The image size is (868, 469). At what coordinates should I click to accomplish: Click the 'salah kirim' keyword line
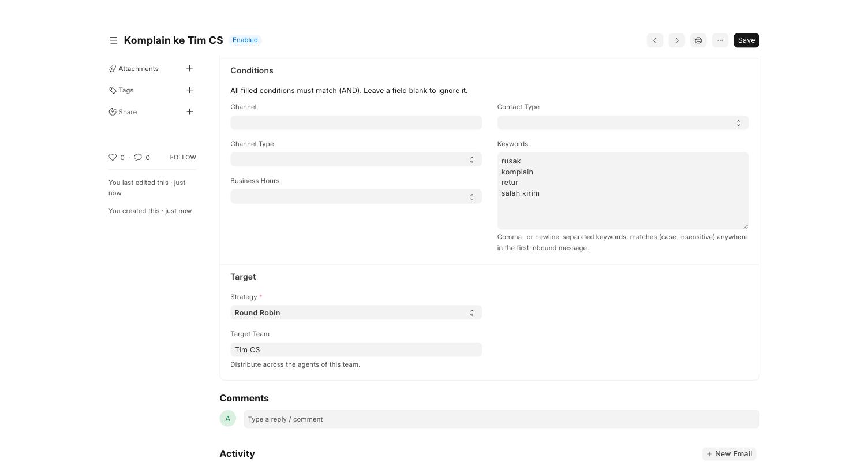click(521, 193)
